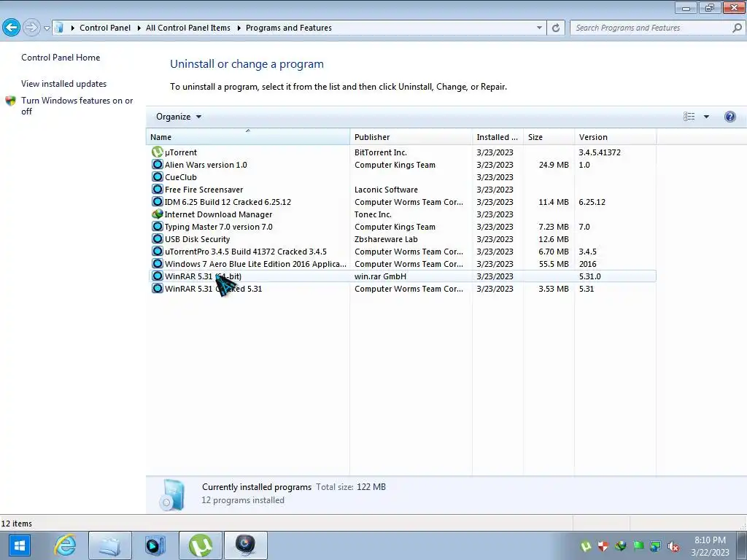Select the win.rar GmbH publisher cell
The image size is (747, 560).
[x=380, y=276]
